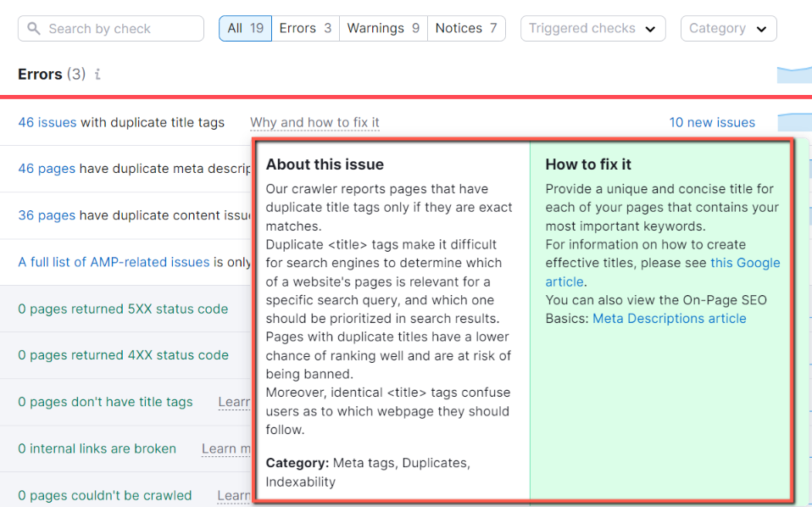The height and width of the screenshot is (507, 812).
Task: Switch to the Warnings tab
Action: click(x=382, y=27)
